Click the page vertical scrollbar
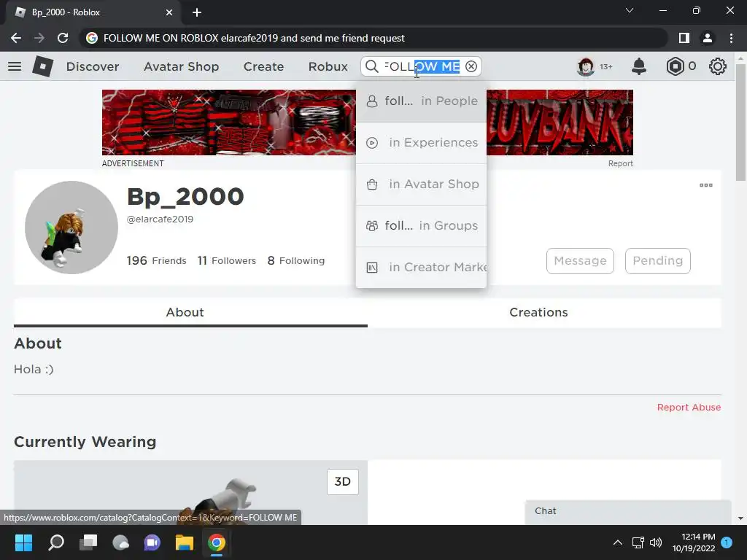The image size is (747, 560). (x=740, y=122)
